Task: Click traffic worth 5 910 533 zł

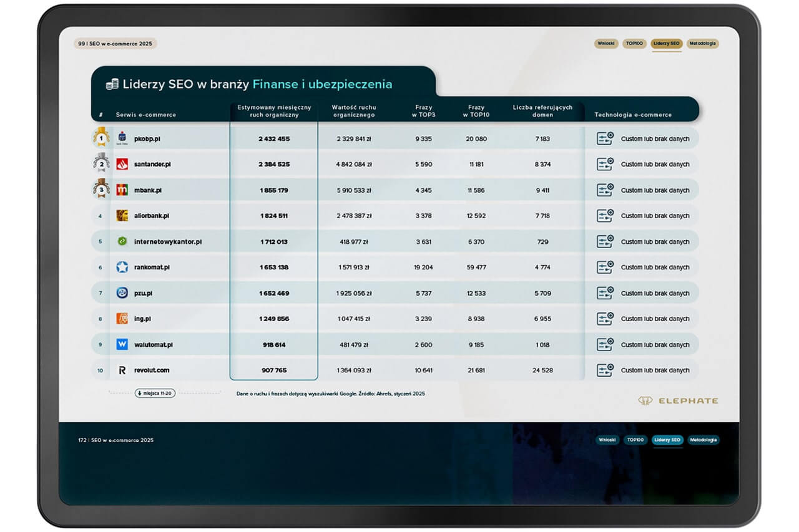Action: [x=354, y=190]
